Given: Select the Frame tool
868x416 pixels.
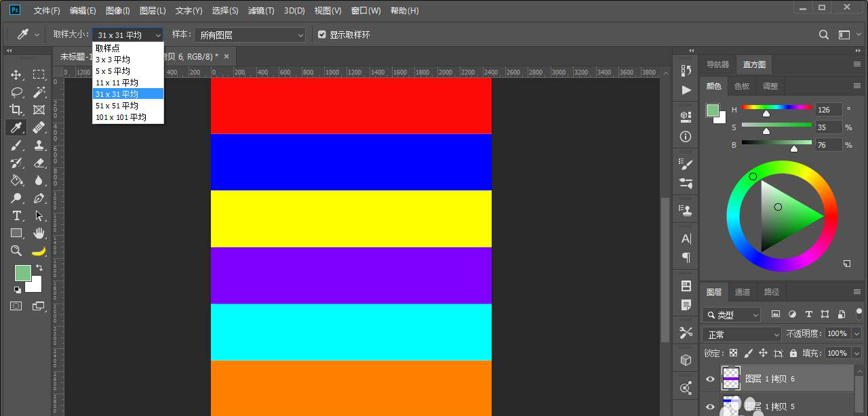Looking at the screenshot, I should pos(39,110).
